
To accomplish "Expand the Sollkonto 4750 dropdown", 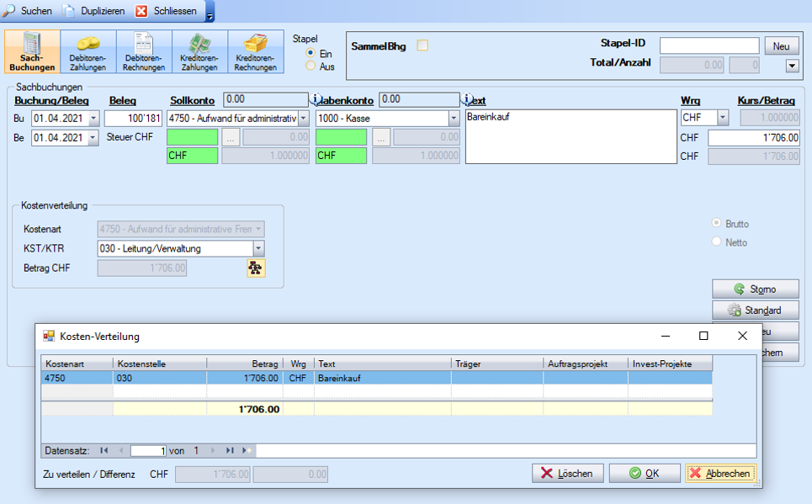I will pos(303,119).
